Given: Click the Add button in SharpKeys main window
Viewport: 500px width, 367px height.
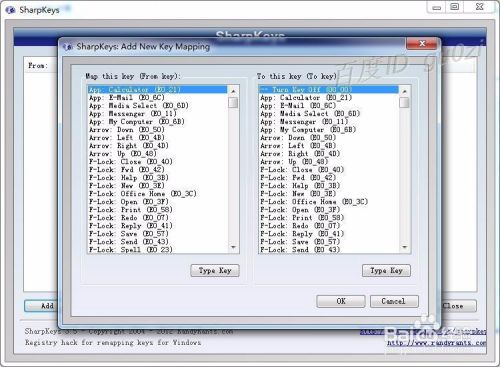Looking at the screenshot, I should pyautogui.click(x=42, y=306).
